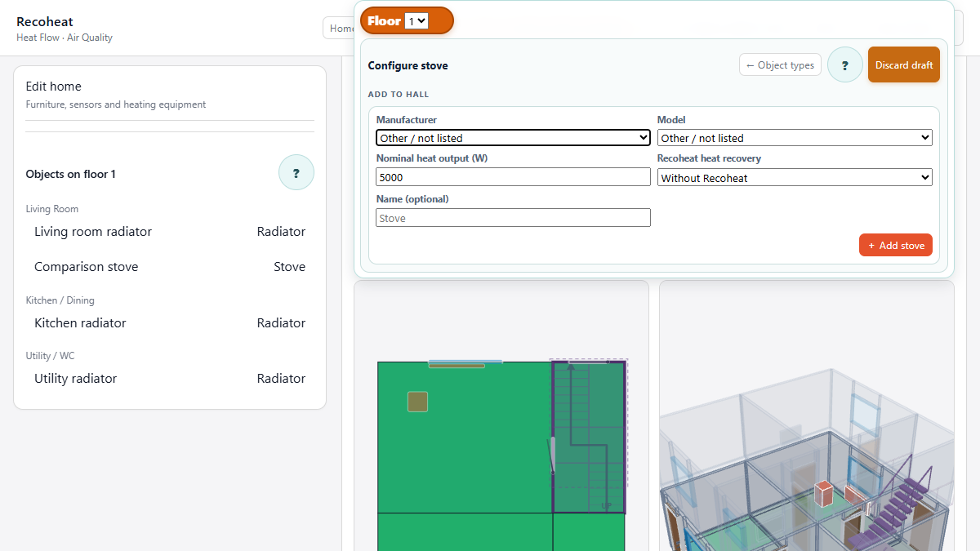Click the Configure stove heading
The image size is (980, 551).
click(408, 65)
